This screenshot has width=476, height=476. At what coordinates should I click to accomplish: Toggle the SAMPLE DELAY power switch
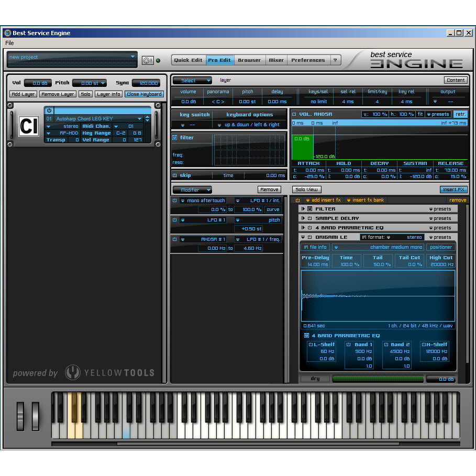[311, 218]
